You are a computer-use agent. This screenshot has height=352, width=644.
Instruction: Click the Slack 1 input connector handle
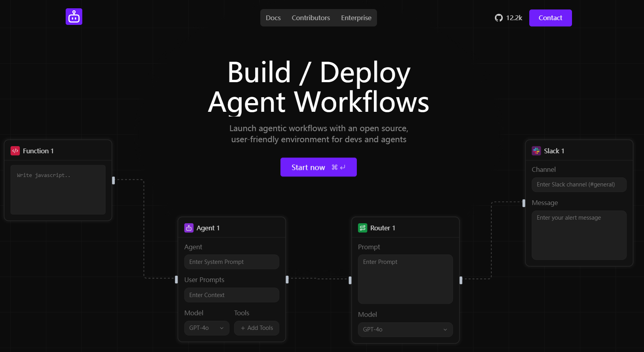[524, 203]
